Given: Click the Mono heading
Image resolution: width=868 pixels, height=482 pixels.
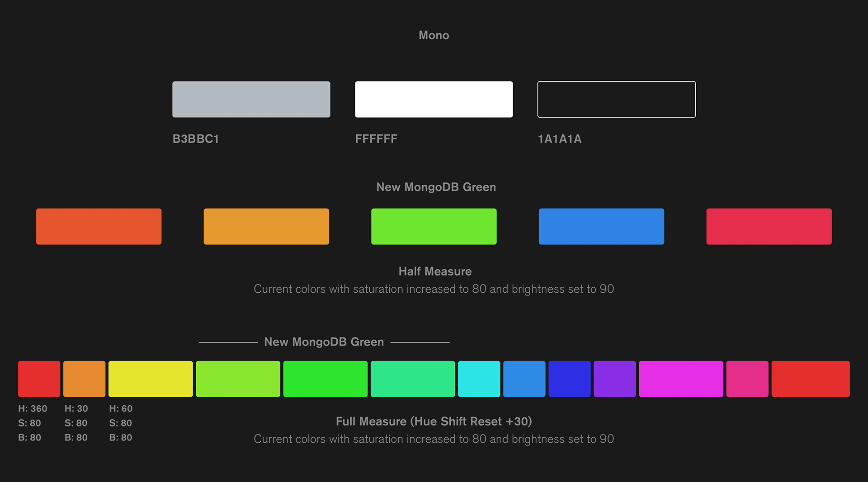Looking at the screenshot, I should point(434,35).
